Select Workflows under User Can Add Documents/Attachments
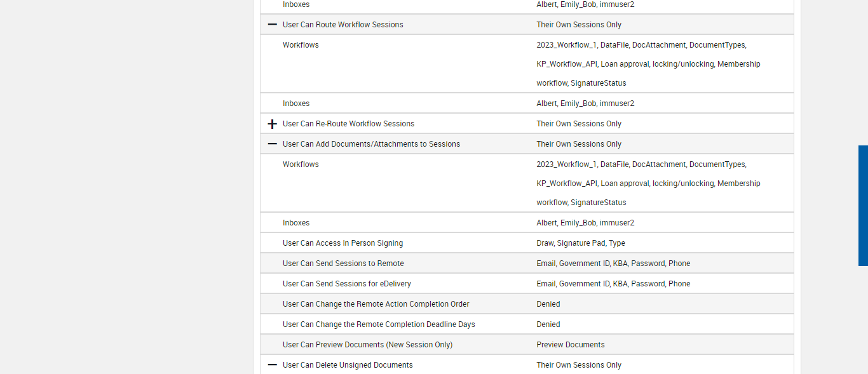The width and height of the screenshot is (868, 374). click(301, 164)
